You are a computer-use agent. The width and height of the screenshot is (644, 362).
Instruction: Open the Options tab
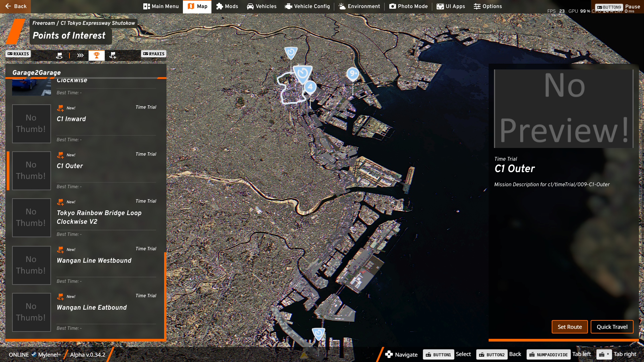click(x=488, y=6)
